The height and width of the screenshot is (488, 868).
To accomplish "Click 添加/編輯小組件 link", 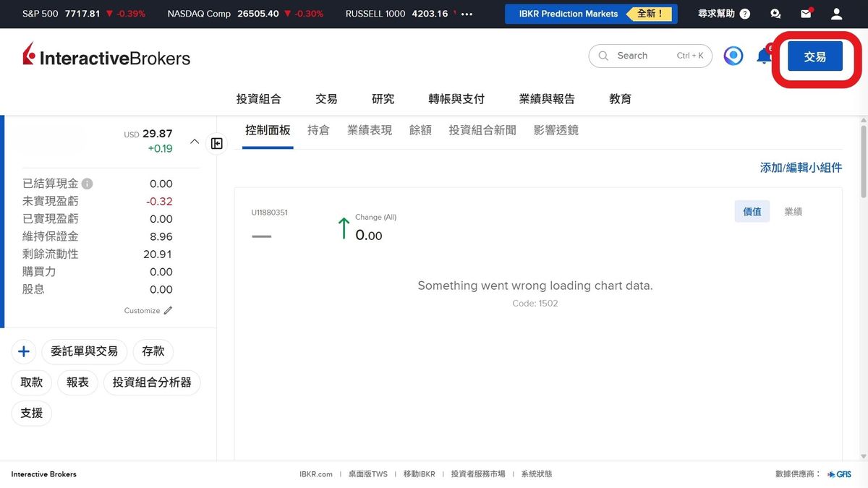I will coord(801,168).
